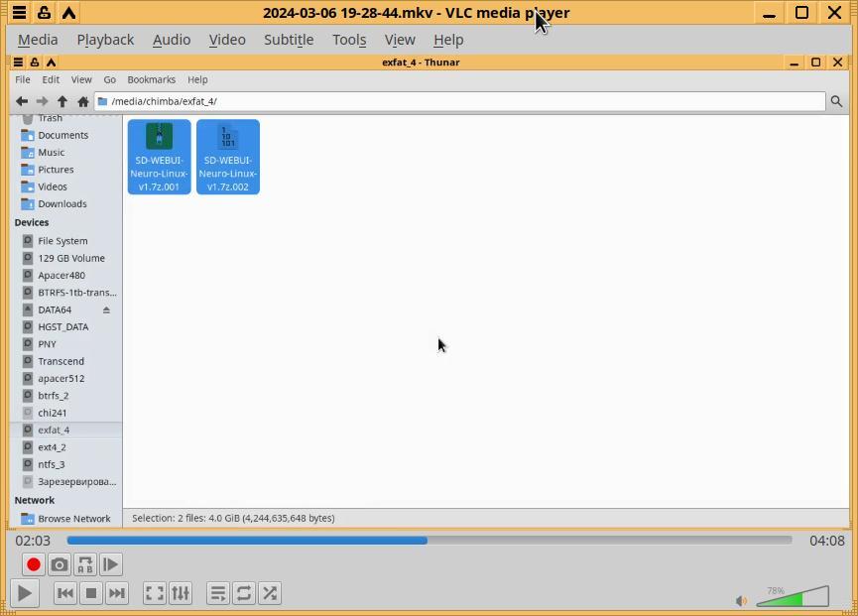The height and width of the screenshot is (616, 858).
Task: Open the VLC window menu hamburger icon
Action: [19, 12]
